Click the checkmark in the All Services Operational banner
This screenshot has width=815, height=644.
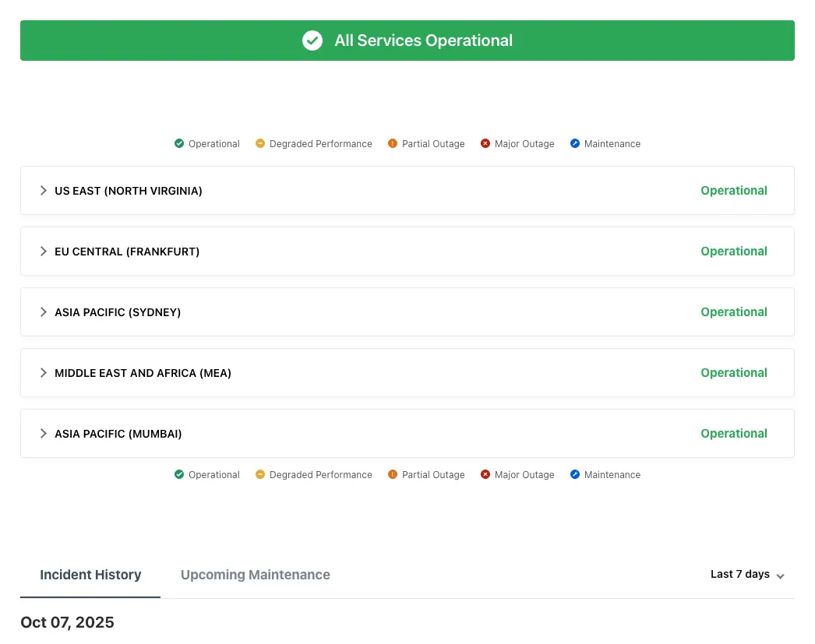(x=312, y=40)
